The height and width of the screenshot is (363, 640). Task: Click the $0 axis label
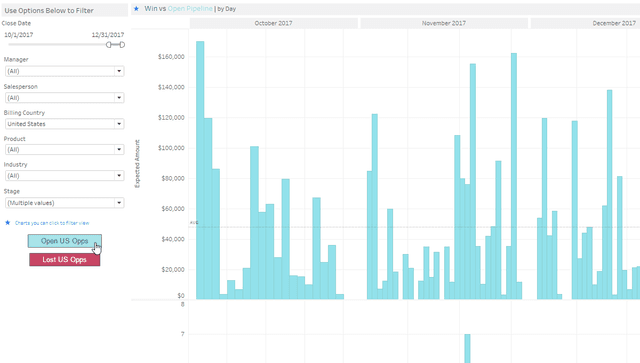pyautogui.click(x=181, y=296)
